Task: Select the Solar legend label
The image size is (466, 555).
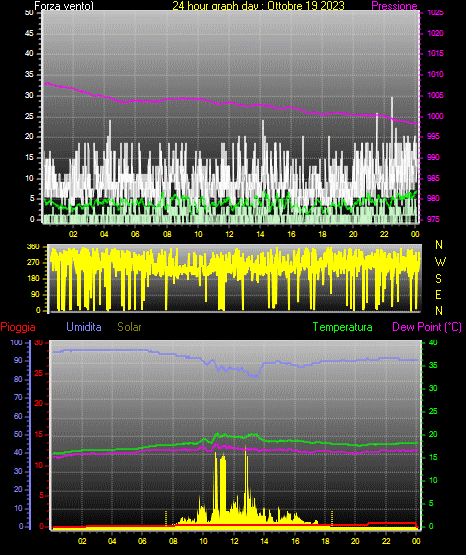Action: click(x=130, y=327)
